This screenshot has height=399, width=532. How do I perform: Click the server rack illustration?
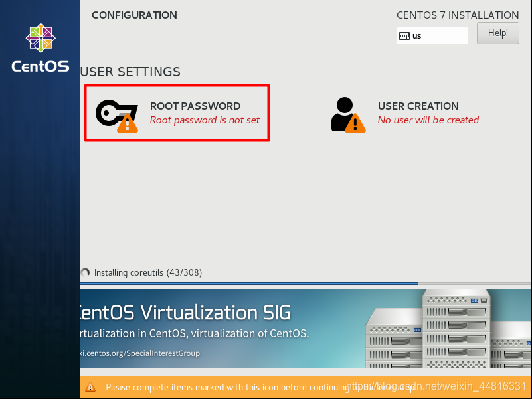[x=448, y=329]
